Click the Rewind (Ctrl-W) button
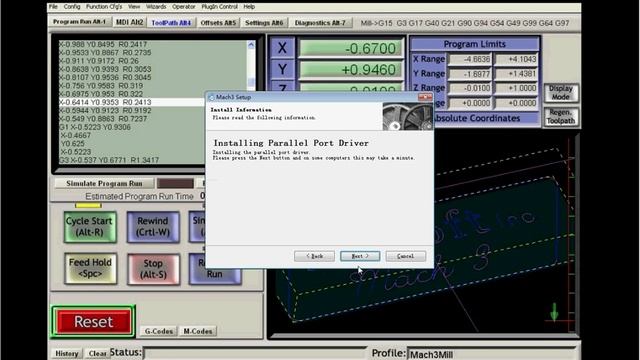Screen dimensions: 640x360 tap(153, 227)
